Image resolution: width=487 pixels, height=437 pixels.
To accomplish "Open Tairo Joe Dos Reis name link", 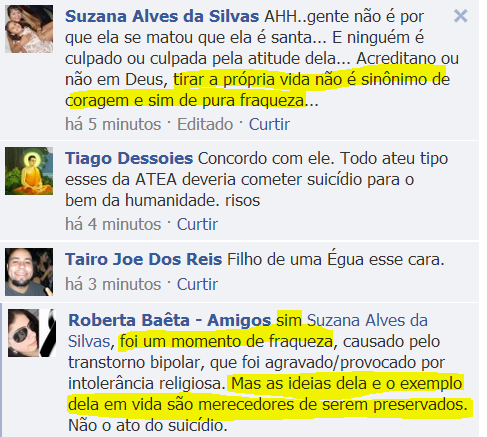I will [x=144, y=259].
